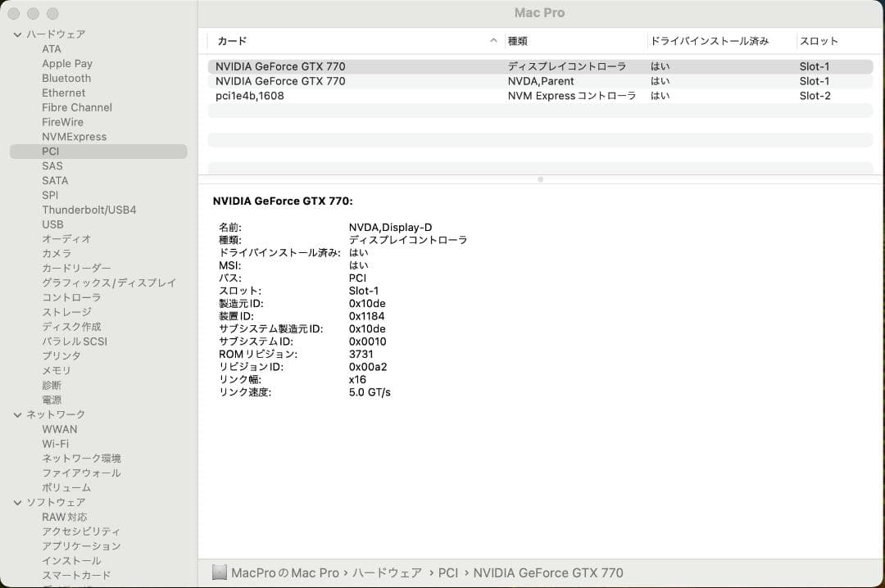Select the PCI sidebar item

point(98,152)
